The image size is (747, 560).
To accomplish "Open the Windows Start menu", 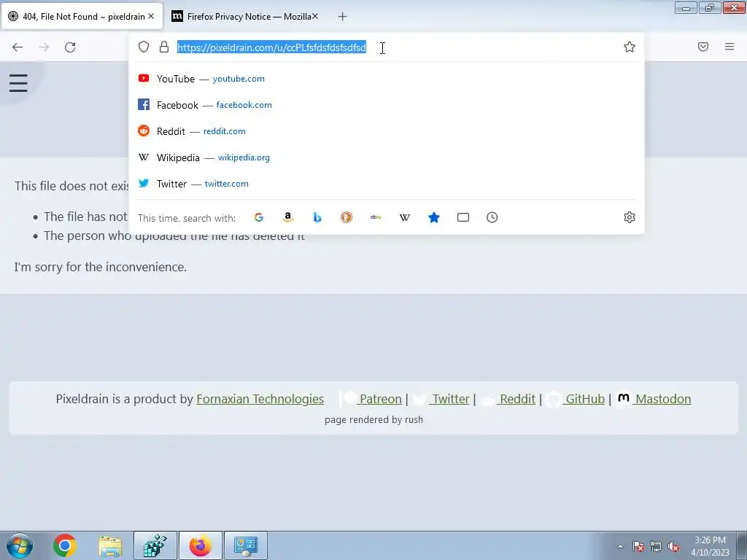I will point(20,545).
